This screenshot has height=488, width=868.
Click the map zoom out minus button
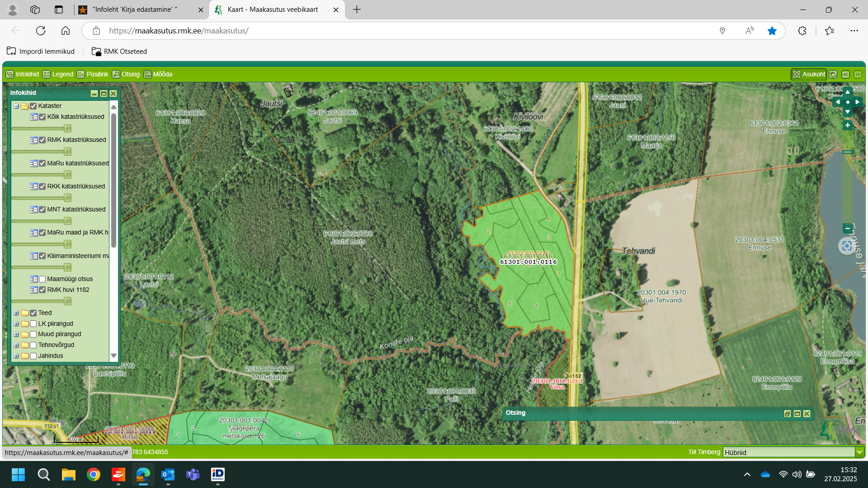[x=848, y=228]
